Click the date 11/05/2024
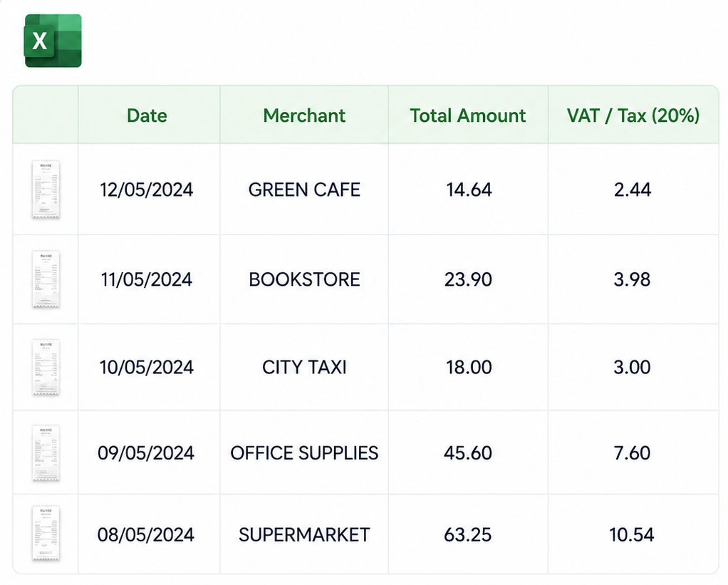The height and width of the screenshot is (585, 728). [x=146, y=279]
